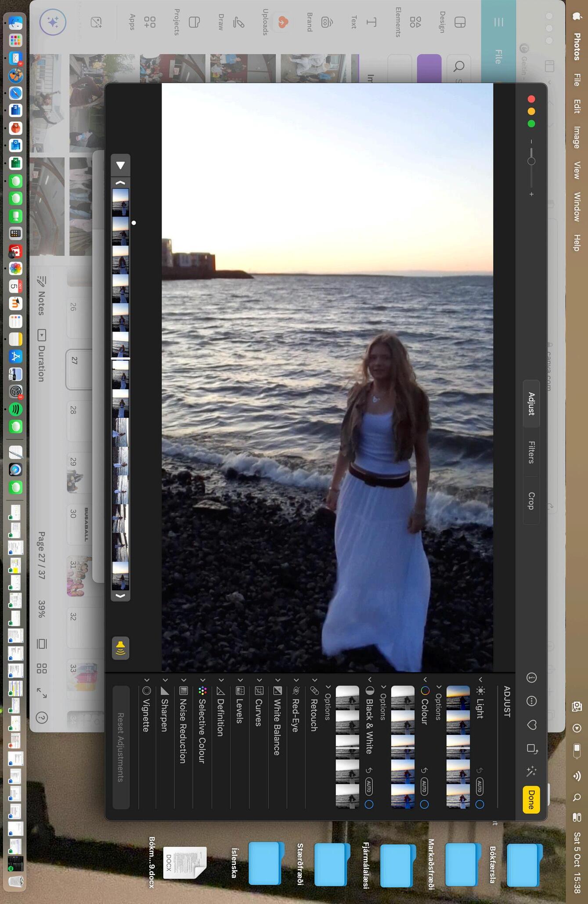This screenshot has height=904, width=588.
Task: Toggle the Black & White adjustment circle
Action: coord(369,804)
